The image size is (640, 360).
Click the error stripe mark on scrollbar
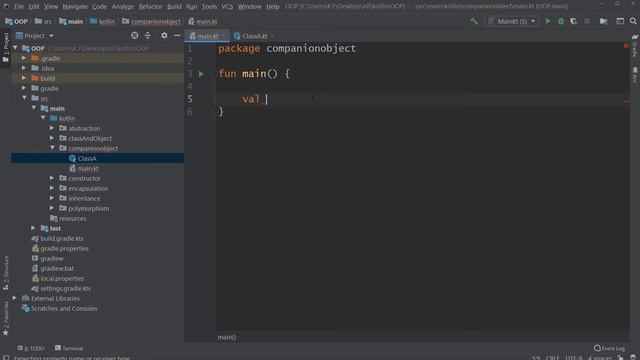(x=627, y=101)
